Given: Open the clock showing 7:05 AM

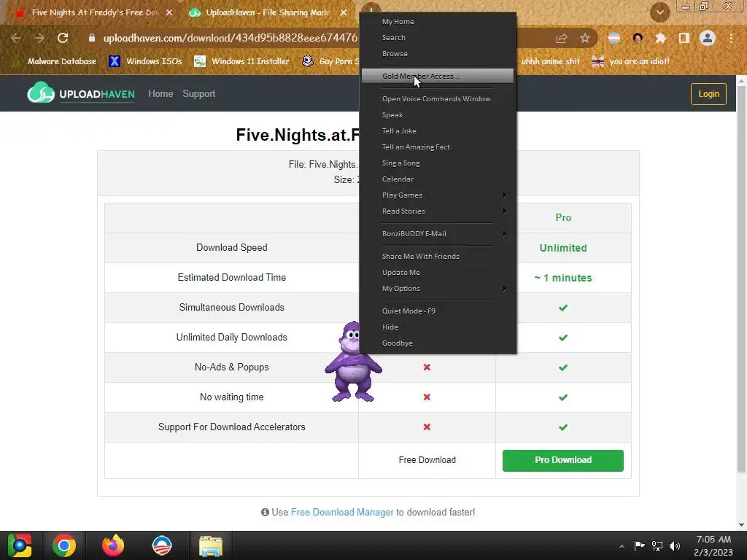Looking at the screenshot, I should (713, 545).
